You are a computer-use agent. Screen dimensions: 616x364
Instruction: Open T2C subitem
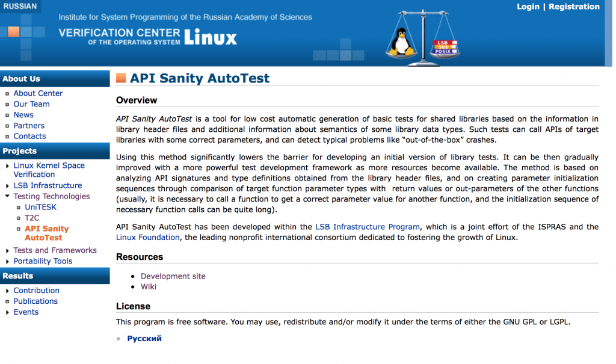click(x=32, y=218)
